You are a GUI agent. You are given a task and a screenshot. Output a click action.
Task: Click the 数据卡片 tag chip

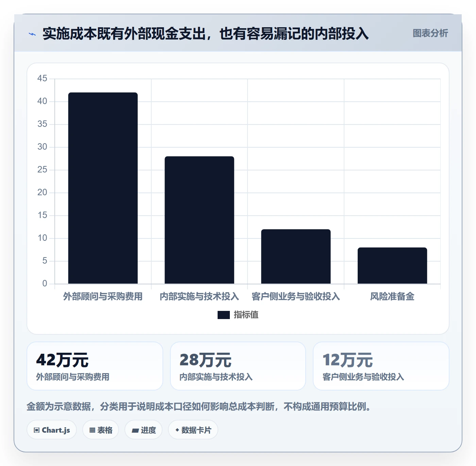tap(193, 430)
